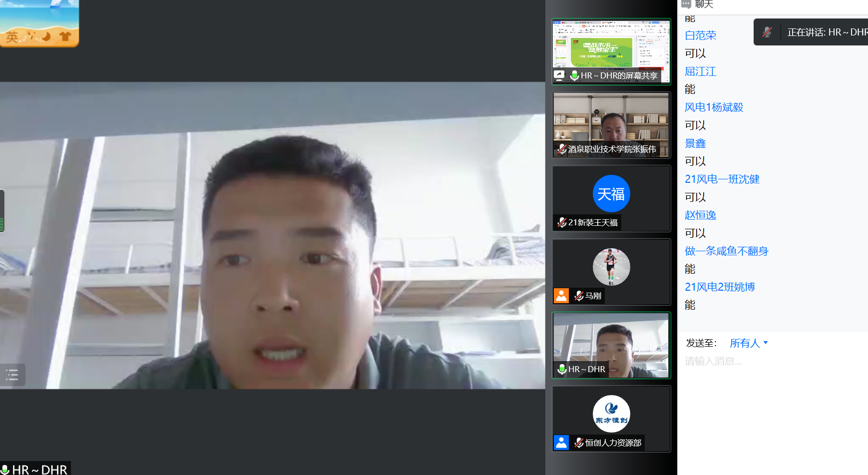Screen dimensions: 868x475
Task: Click muted mic icon of 酒泉职业技术学院张振伟
Action: [562, 149]
